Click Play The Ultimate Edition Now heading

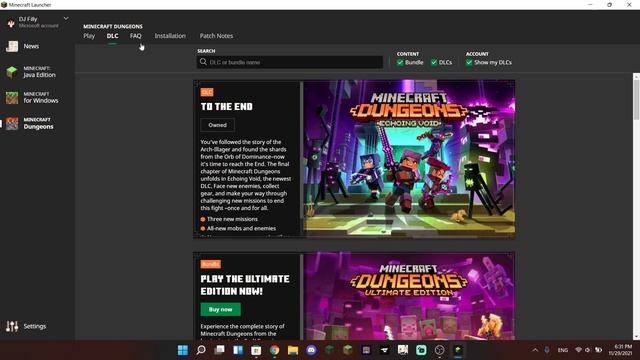[245, 285]
